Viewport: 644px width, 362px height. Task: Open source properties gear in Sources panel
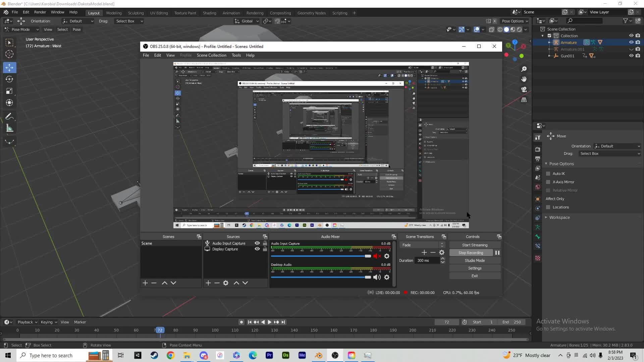point(226,283)
